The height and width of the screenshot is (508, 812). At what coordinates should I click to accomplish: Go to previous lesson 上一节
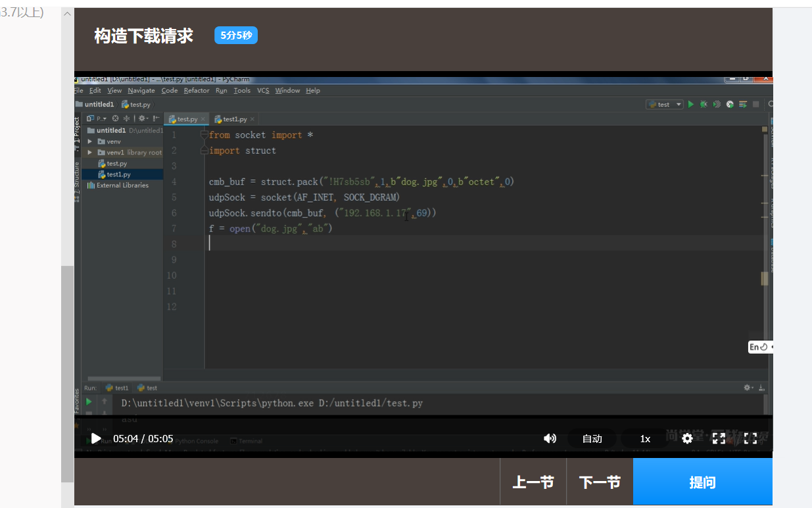tap(533, 482)
